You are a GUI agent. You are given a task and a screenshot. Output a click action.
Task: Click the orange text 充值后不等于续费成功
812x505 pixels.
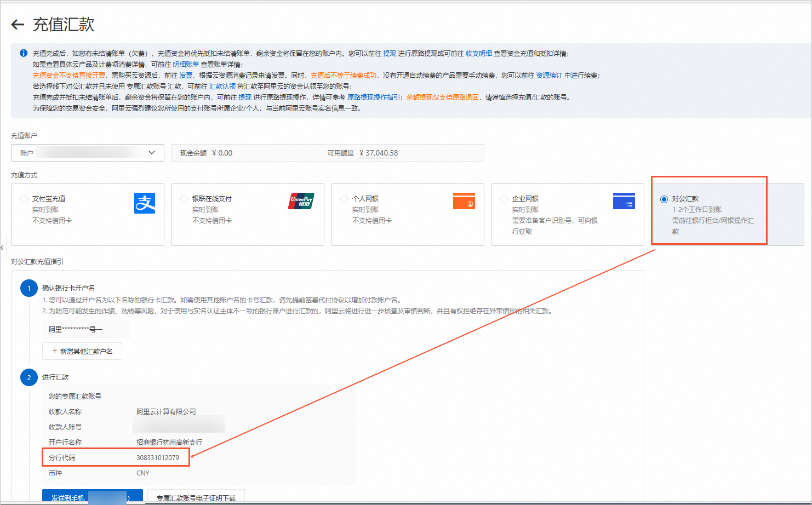(x=344, y=75)
